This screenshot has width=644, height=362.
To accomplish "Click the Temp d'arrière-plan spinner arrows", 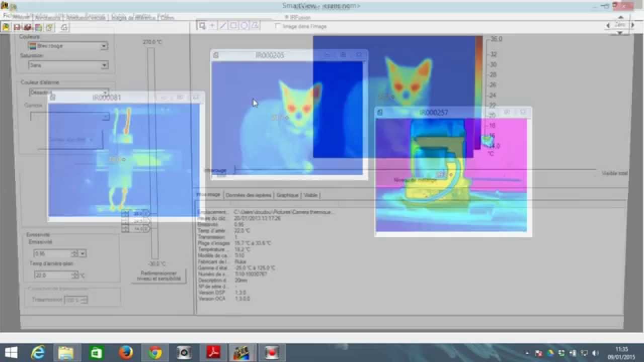I will pos(74,276).
